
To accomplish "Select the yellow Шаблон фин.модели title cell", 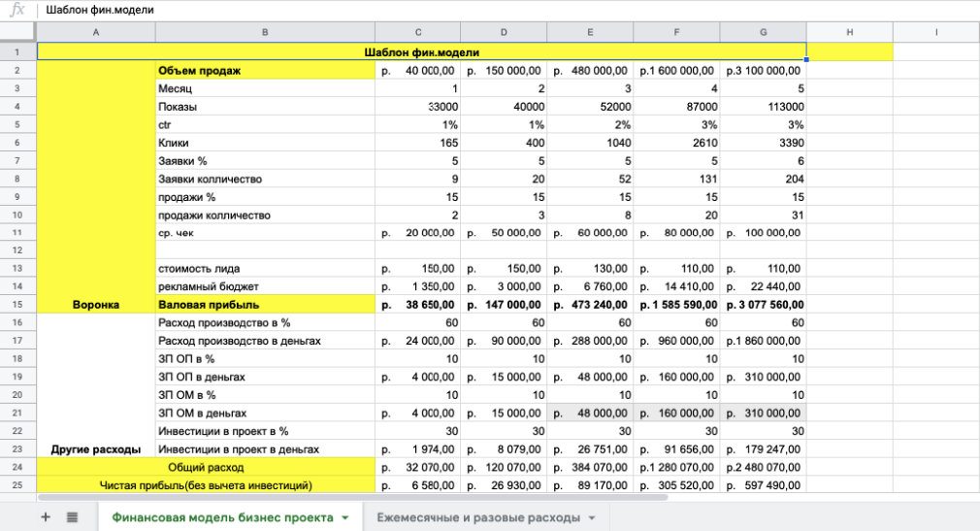I will pos(421,52).
